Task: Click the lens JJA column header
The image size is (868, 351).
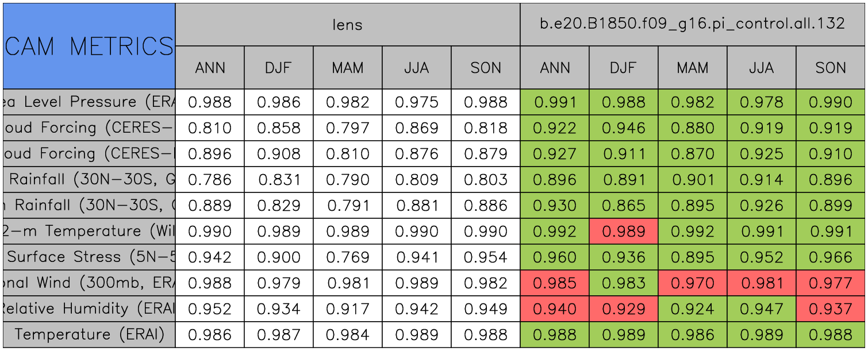Action: point(416,68)
